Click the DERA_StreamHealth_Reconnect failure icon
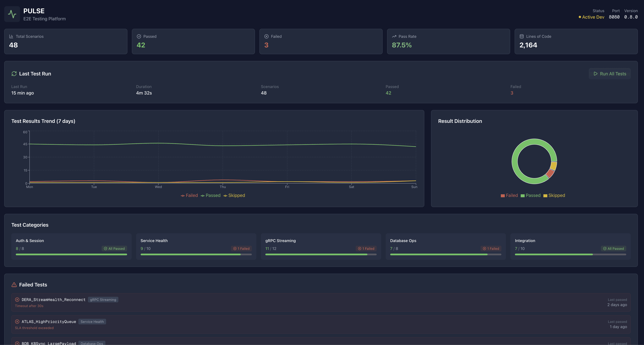This screenshot has height=345, width=644. pyautogui.click(x=17, y=300)
